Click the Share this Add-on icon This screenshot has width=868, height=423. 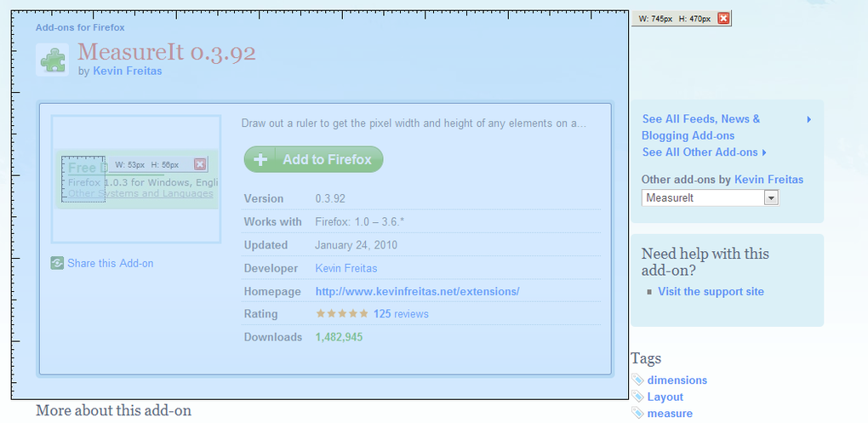pos(57,263)
